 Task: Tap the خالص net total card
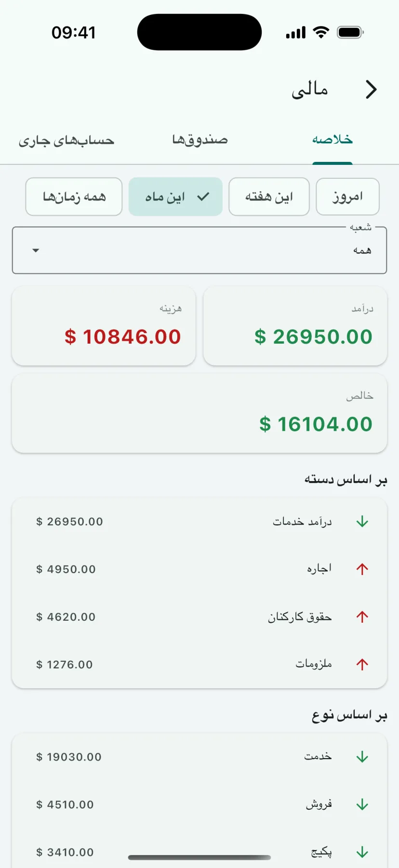(x=199, y=414)
